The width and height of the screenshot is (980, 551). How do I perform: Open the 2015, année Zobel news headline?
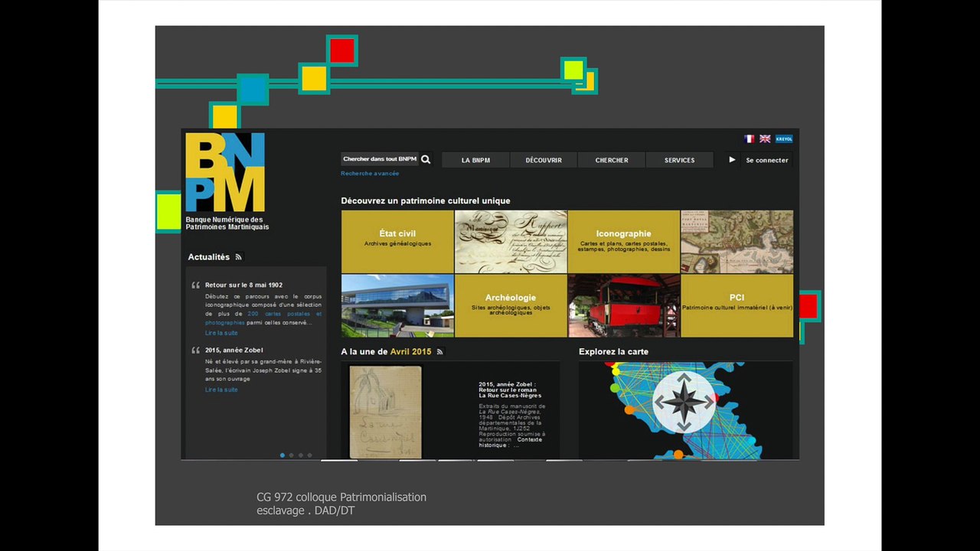pyautogui.click(x=234, y=350)
